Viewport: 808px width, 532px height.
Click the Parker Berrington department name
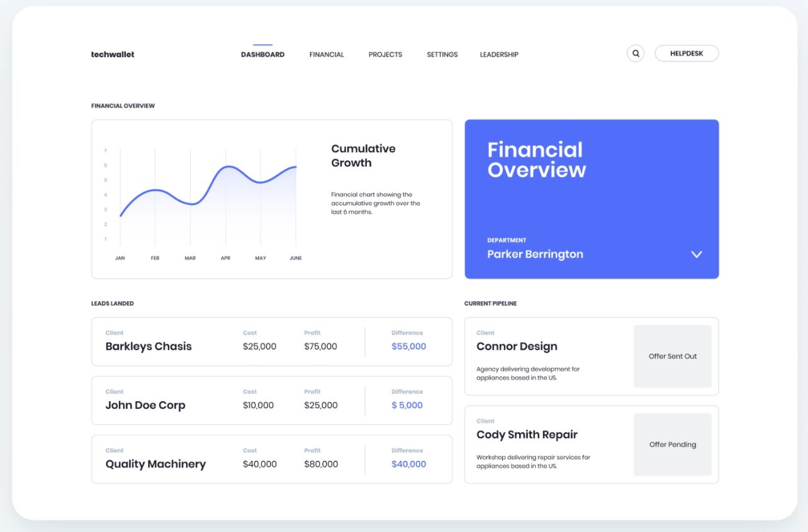[x=535, y=254]
